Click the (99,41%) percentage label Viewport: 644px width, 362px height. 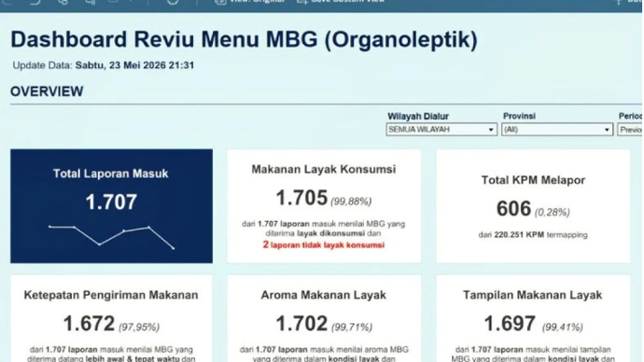pyautogui.click(x=562, y=327)
